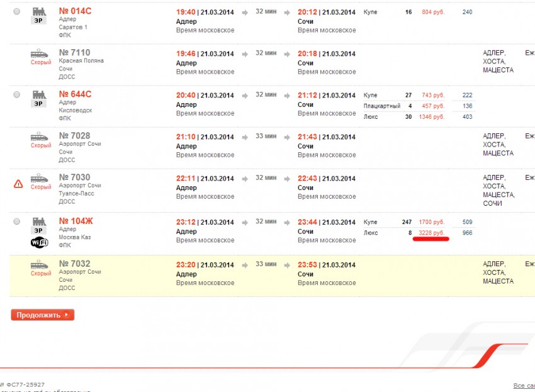535x392 pixels.
Task: Click the express train icon for № 7030
Action: (40, 178)
